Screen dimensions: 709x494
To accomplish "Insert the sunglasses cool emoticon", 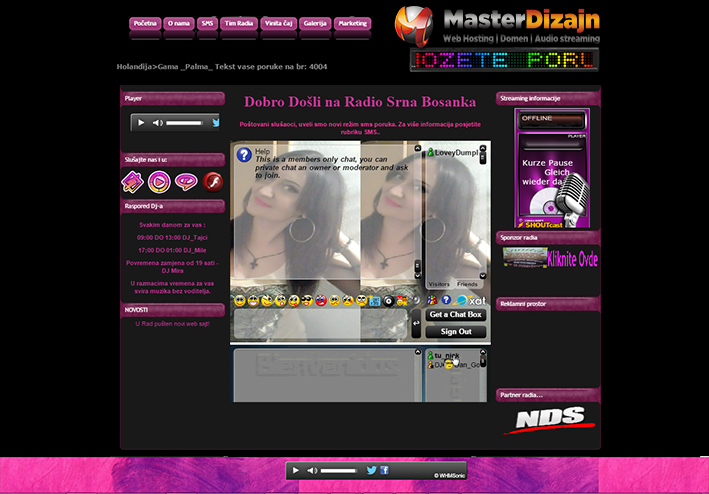I will pyautogui.click(x=307, y=301).
